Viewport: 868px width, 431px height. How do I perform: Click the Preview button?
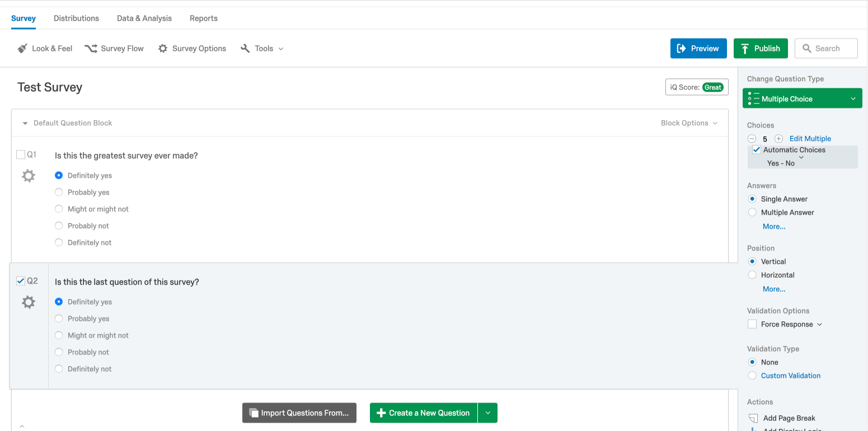(698, 49)
